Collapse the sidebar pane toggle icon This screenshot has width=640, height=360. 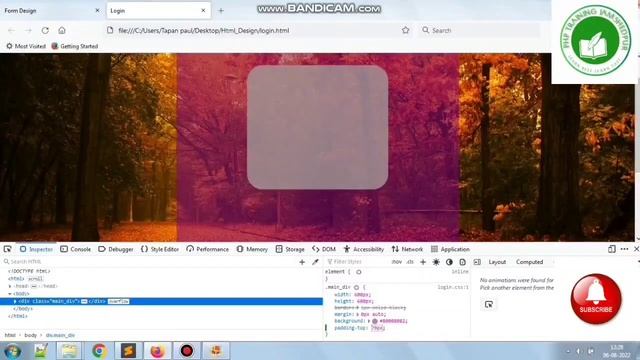tap(477, 262)
